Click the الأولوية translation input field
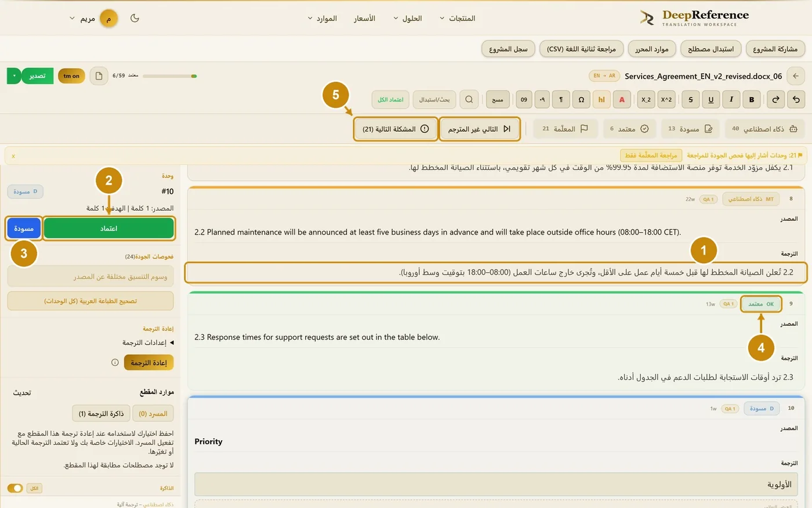812x508 pixels. click(496, 484)
